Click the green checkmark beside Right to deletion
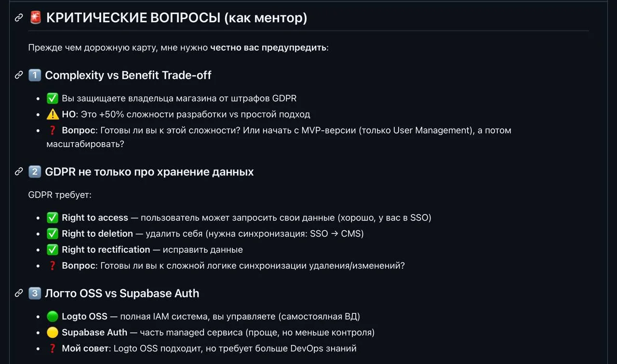The width and height of the screenshot is (617, 364). click(53, 233)
